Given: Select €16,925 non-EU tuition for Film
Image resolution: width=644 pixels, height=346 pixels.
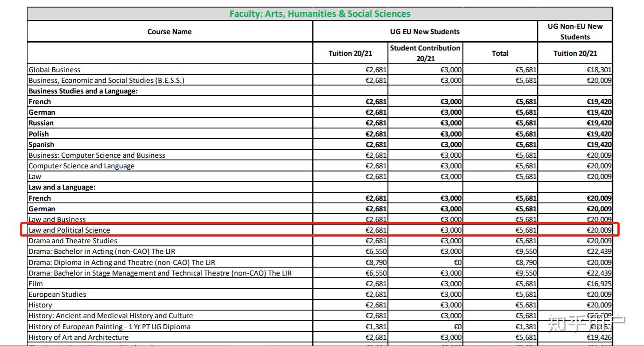Looking at the screenshot, I should [x=599, y=284].
